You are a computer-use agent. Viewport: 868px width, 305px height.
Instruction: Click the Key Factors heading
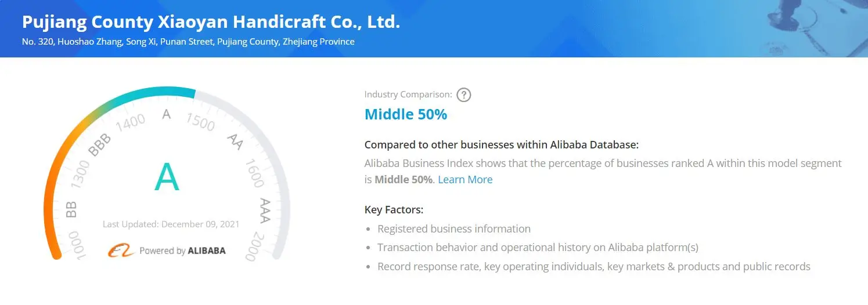[x=394, y=209]
